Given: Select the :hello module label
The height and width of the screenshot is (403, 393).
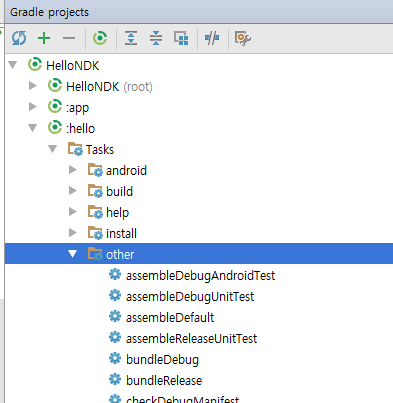Looking at the screenshot, I should [x=80, y=128].
